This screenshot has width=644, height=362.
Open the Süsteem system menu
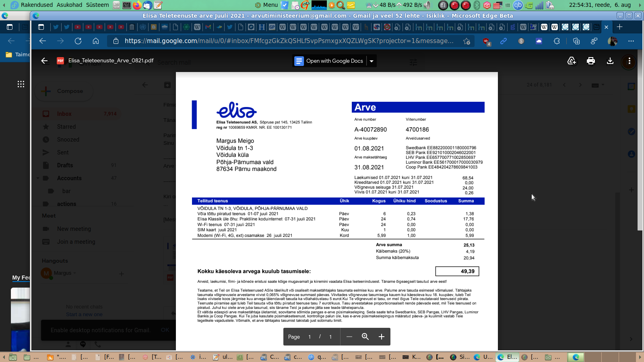97,5
